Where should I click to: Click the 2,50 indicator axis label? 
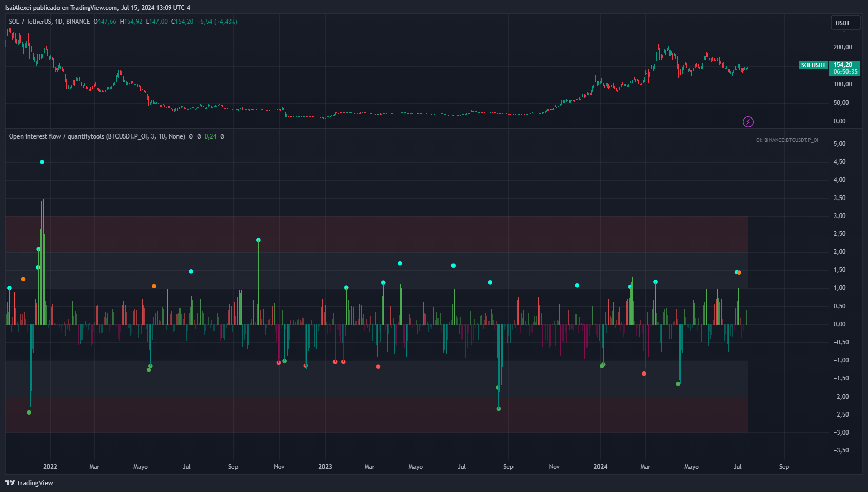coord(839,234)
